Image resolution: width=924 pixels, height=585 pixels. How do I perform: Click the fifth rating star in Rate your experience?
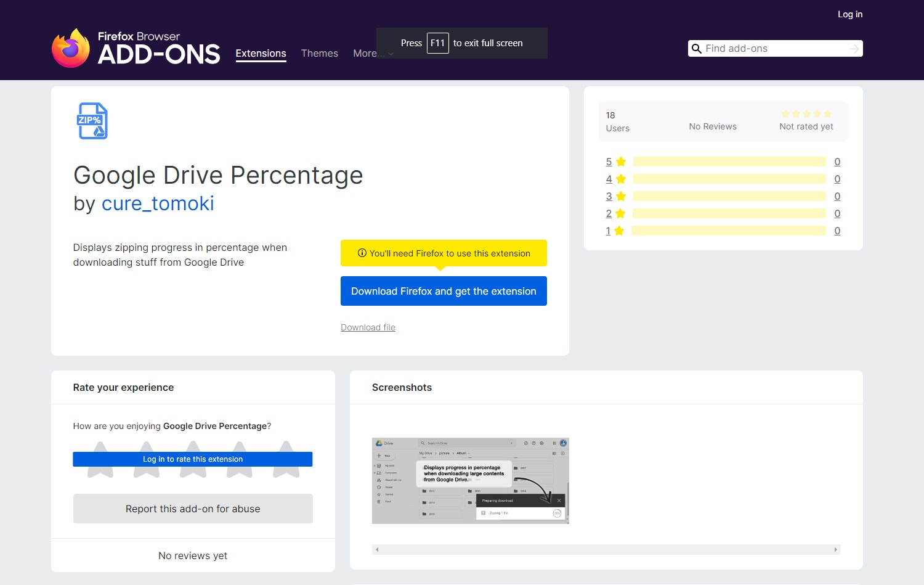pos(286,460)
